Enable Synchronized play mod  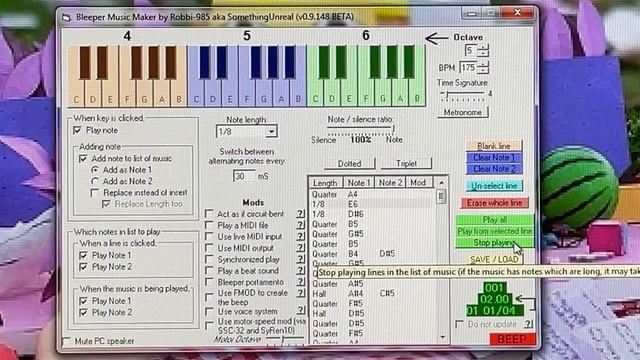209,259
